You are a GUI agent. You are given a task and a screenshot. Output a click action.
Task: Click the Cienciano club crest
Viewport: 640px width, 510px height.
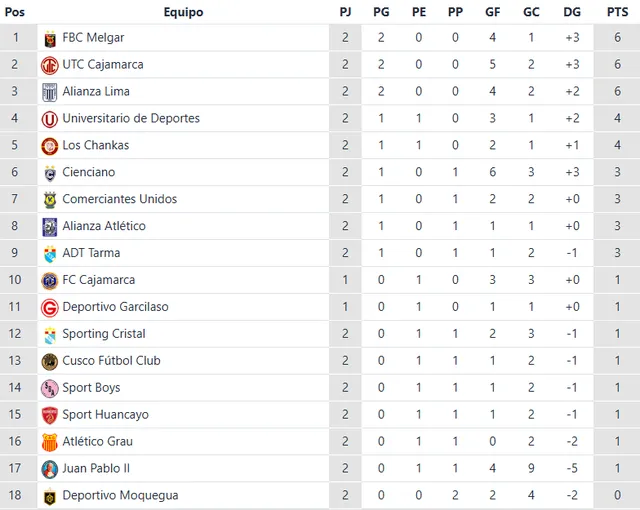pyautogui.click(x=49, y=173)
